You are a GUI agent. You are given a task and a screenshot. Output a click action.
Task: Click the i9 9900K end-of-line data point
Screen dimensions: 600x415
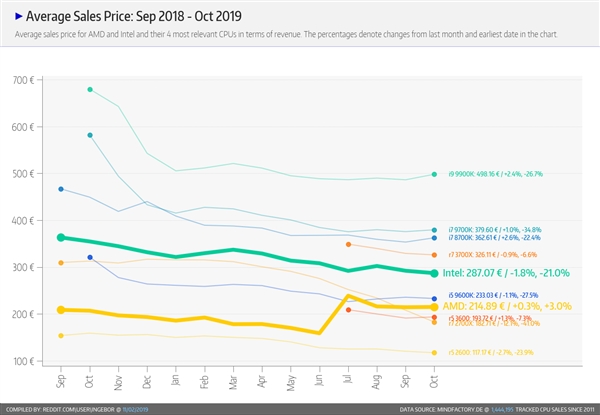434,174
